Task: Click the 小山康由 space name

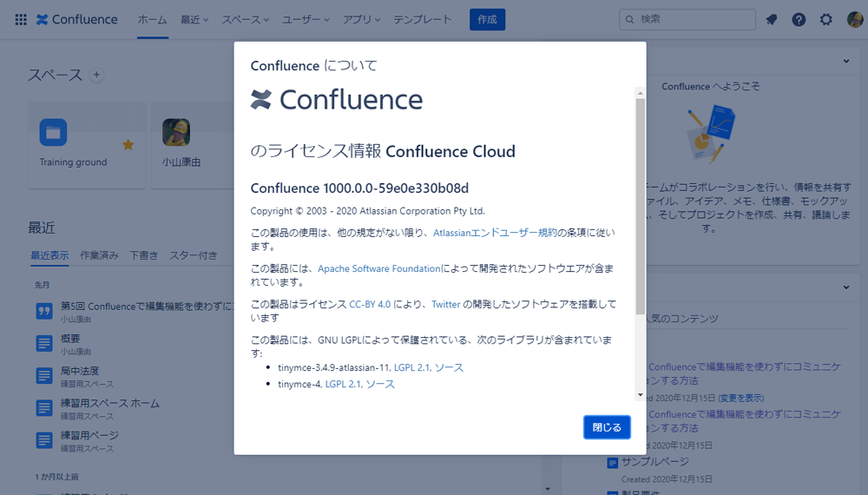Action: pyautogui.click(x=181, y=162)
